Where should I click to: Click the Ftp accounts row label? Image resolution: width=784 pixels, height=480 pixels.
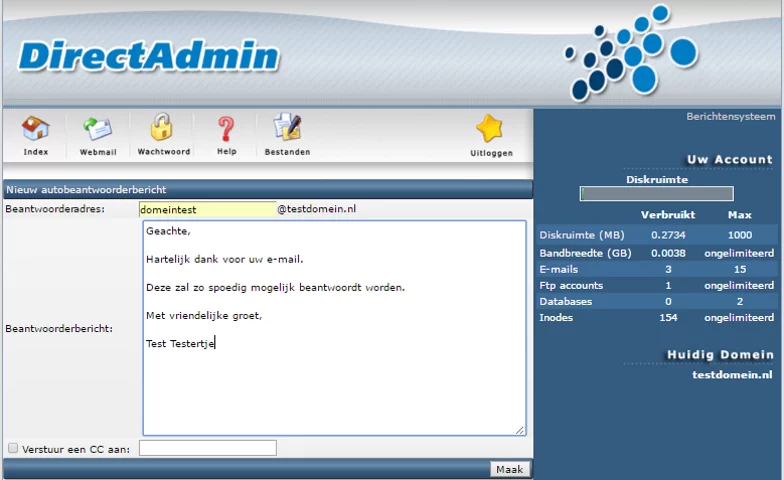pyautogui.click(x=571, y=286)
